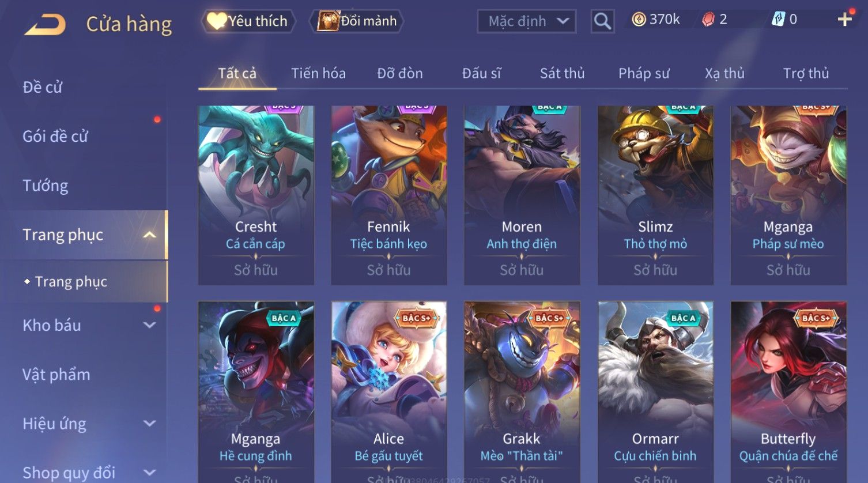The height and width of the screenshot is (483, 868).
Task: Open Đổi mảnh chest exchange
Action: (357, 21)
